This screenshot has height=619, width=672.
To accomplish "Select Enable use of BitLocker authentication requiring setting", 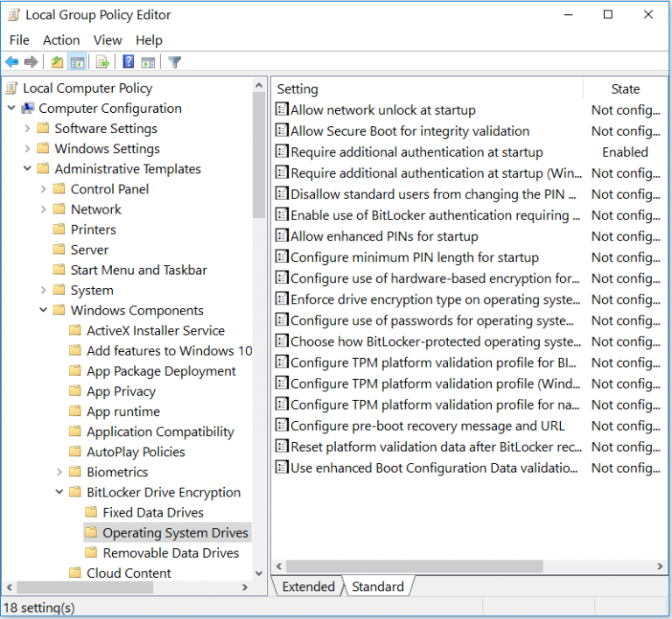I will 435,215.
